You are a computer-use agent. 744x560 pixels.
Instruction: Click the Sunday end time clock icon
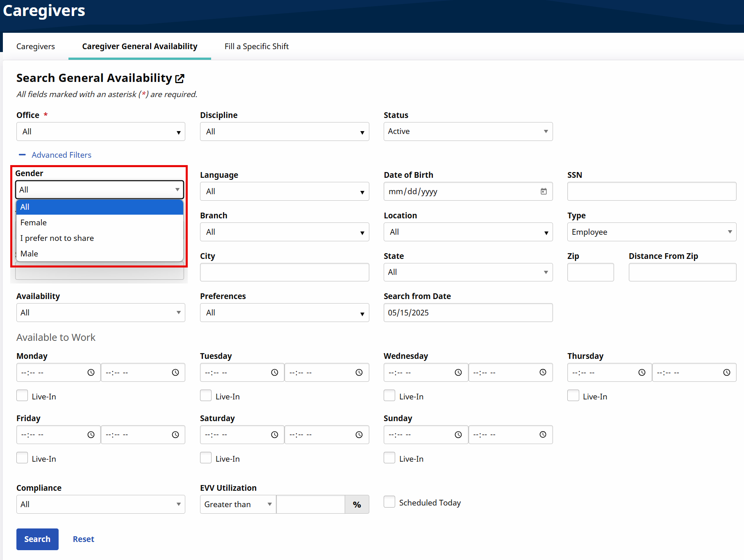click(x=543, y=435)
